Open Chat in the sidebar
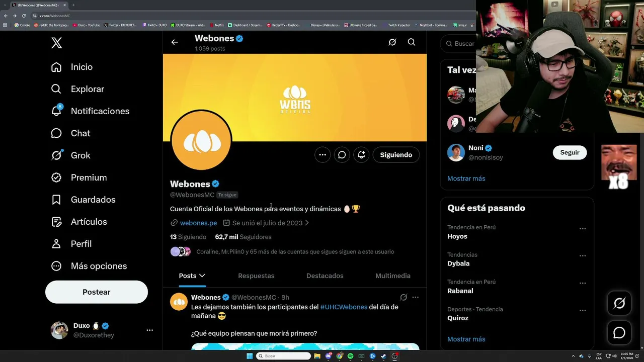This screenshot has height=362, width=644. click(71, 133)
